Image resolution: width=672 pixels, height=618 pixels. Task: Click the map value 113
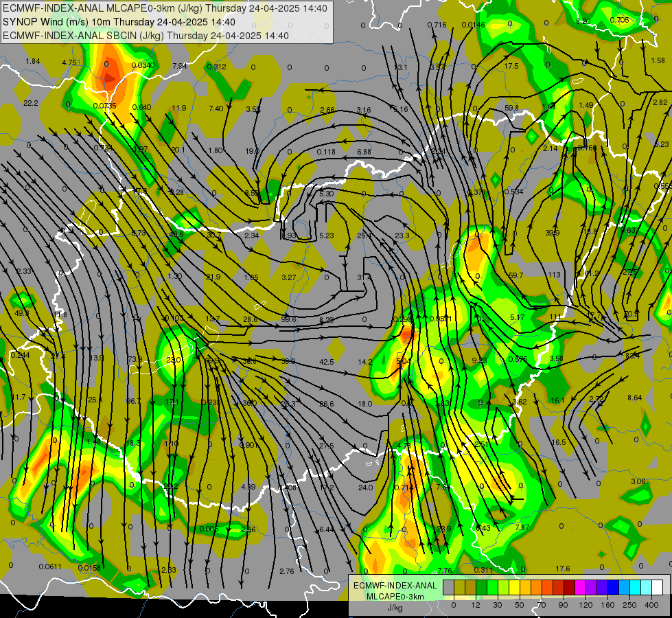[x=554, y=275]
